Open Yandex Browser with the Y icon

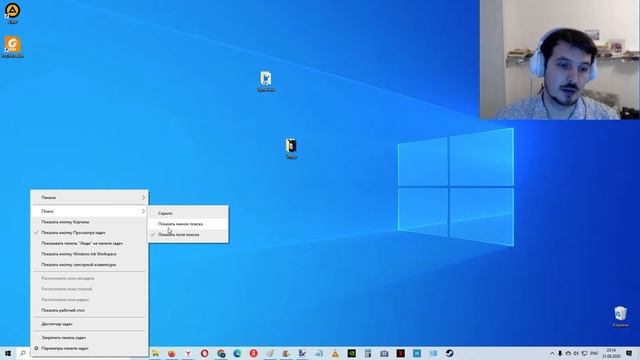tap(188, 353)
